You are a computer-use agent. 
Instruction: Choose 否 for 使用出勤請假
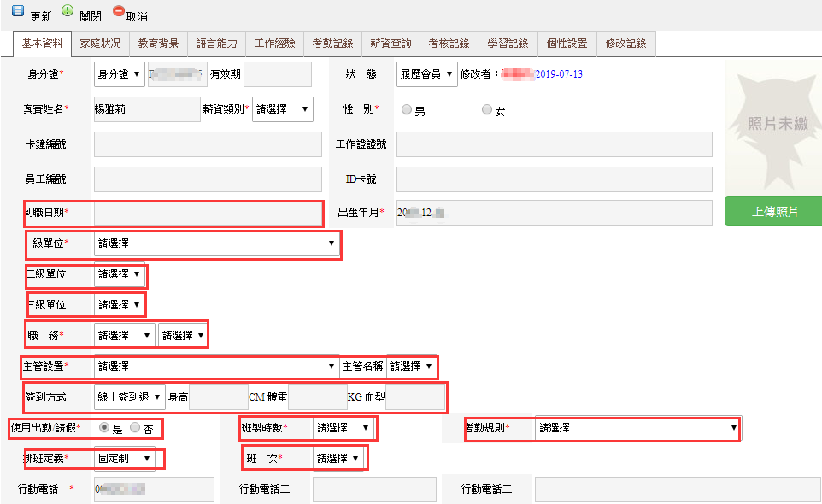click(x=135, y=427)
